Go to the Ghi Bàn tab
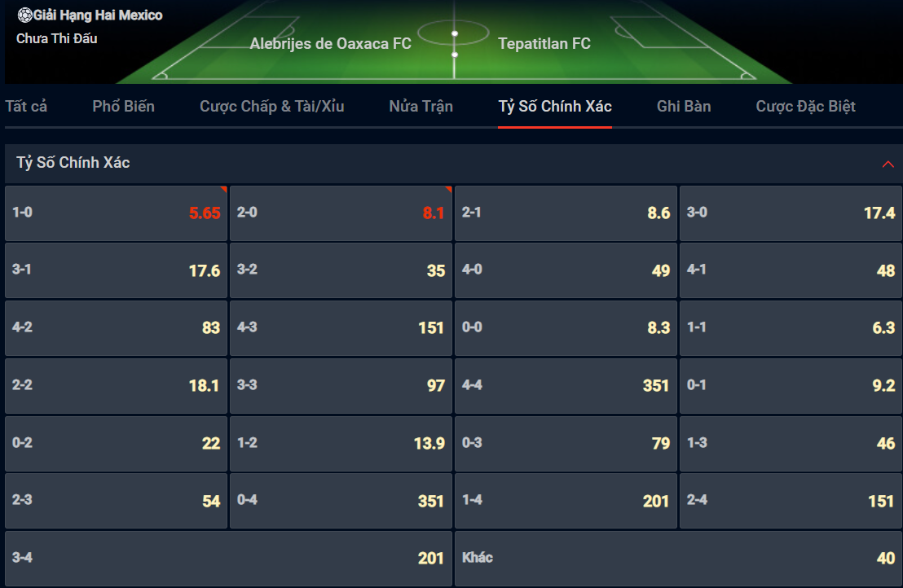The image size is (903, 588). [x=684, y=107]
